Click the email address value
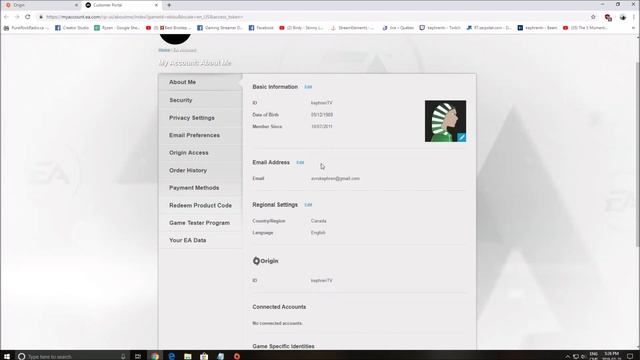 tap(335, 178)
